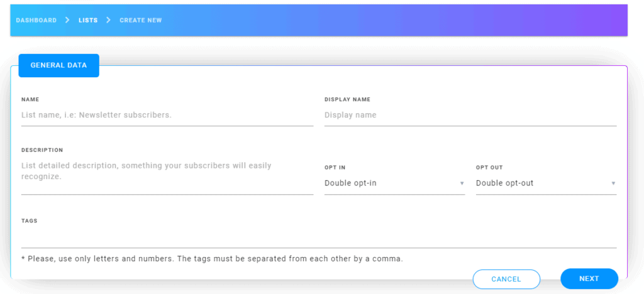Click the Cancel button
The width and height of the screenshot is (644, 294).
(x=506, y=280)
